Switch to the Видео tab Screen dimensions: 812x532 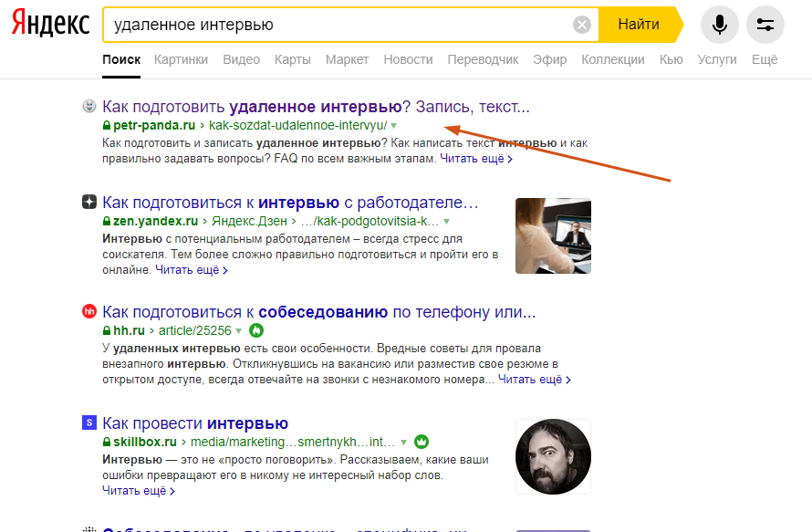[242, 59]
